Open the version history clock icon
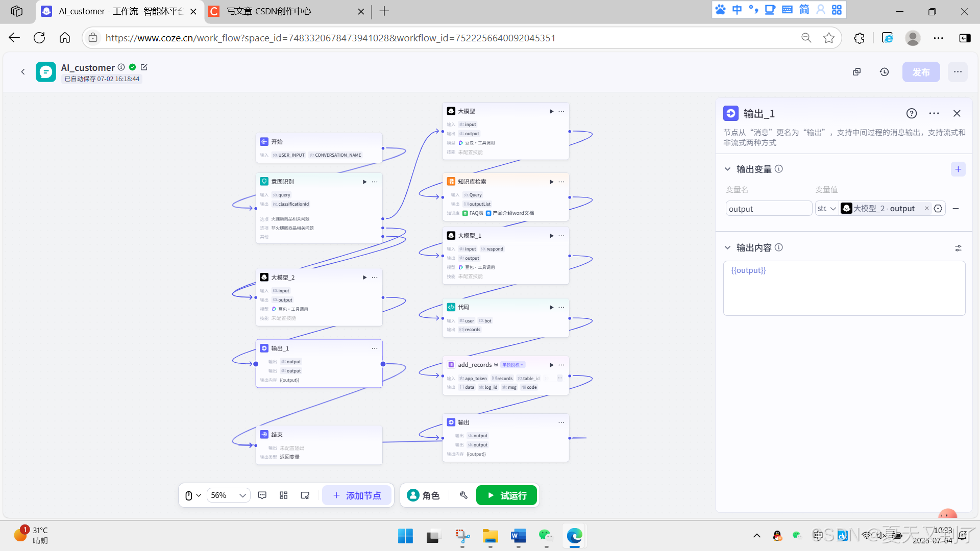This screenshot has height=551, width=980. (x=885, y=72)
